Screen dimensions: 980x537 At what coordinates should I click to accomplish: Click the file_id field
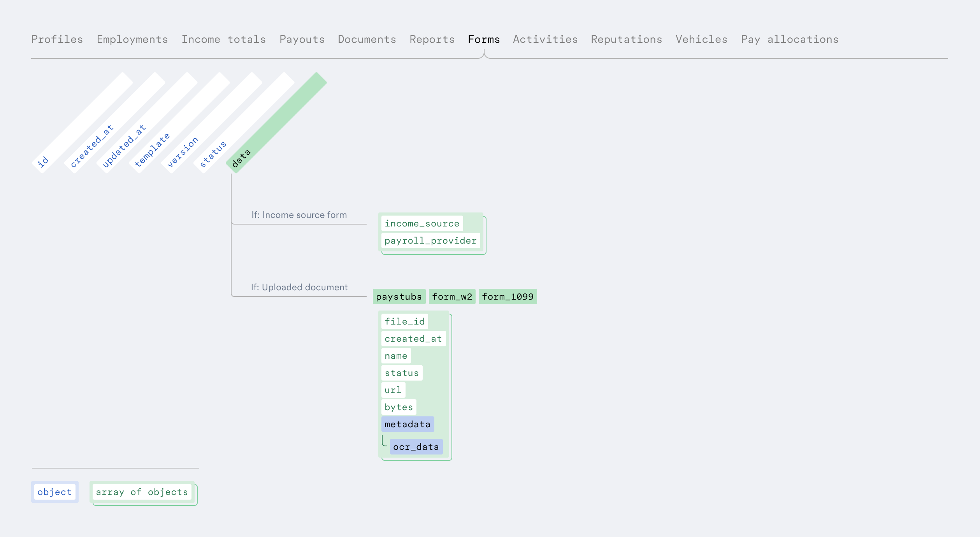[x=404, y=321]
